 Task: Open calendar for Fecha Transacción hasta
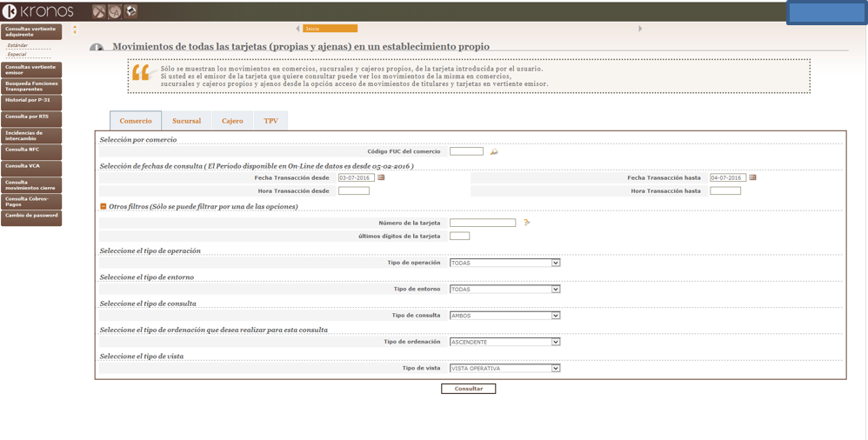coord(752,177)
